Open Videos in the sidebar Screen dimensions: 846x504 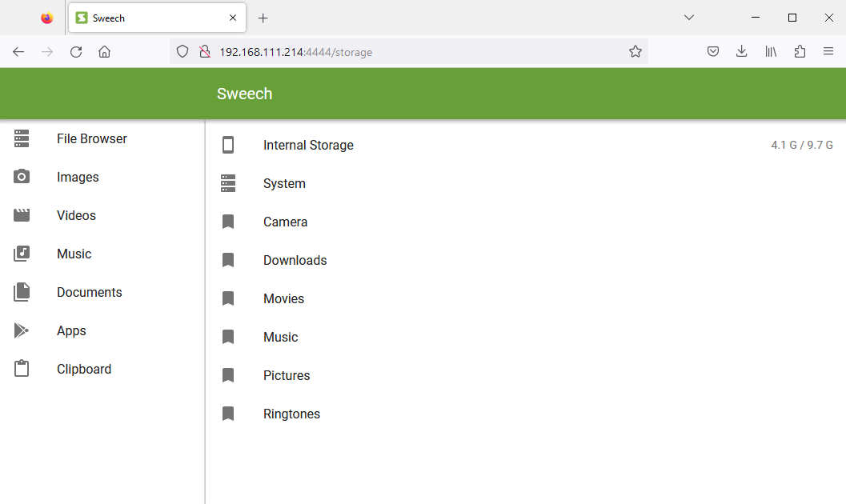(x=102, y=215)
